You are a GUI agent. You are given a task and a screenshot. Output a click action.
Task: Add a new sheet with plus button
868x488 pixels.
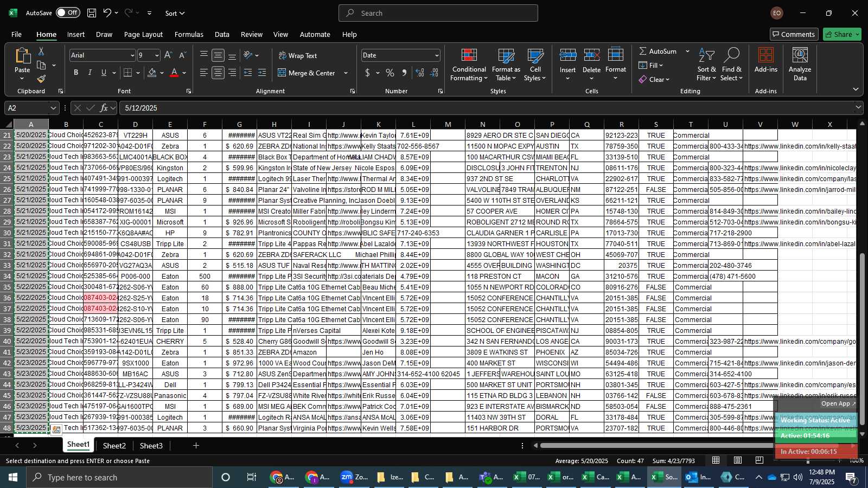coord(196,446)
